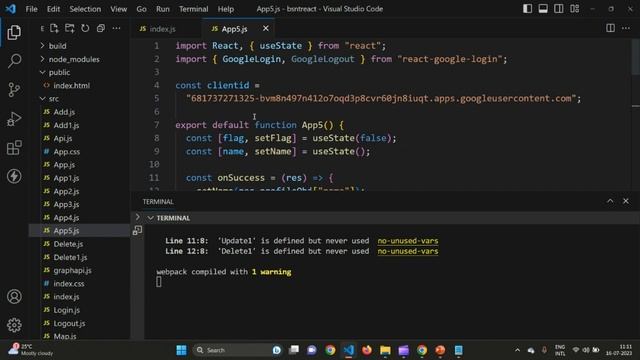640x360 pixels.
Task: Refresh the Explorer file tree
Action: [85, 28]
